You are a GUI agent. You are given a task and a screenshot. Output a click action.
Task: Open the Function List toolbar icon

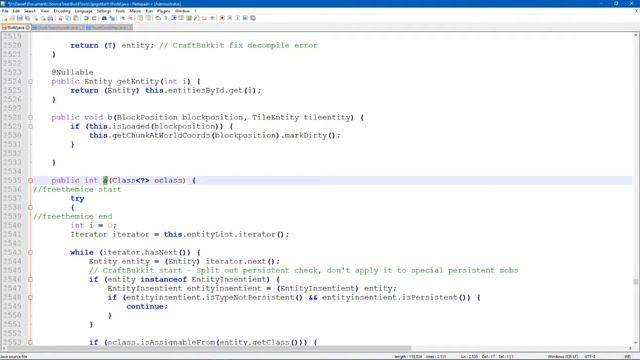(x=196, y=18)
